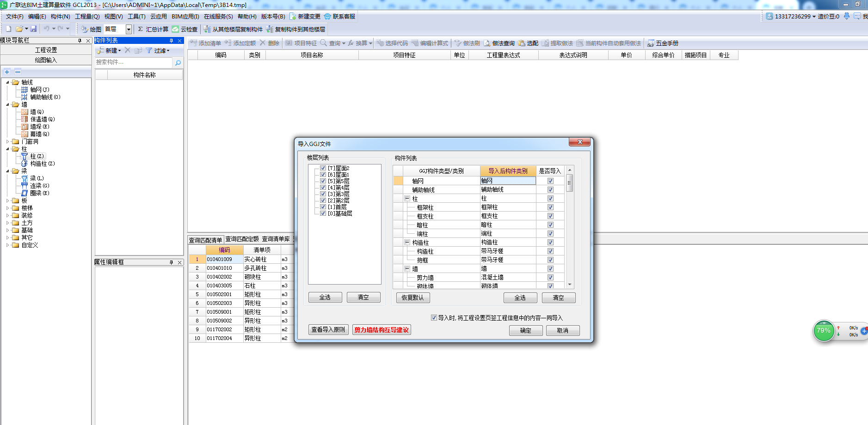The image size is (868, 425).
Task: Open the 五金手册 handbook
Action: click(663, 43)
